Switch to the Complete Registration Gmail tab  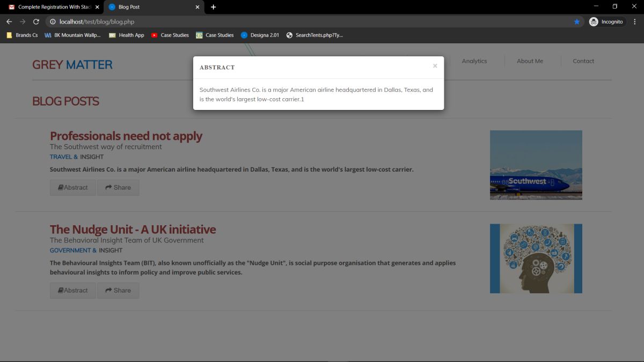[x=53, y=7]
